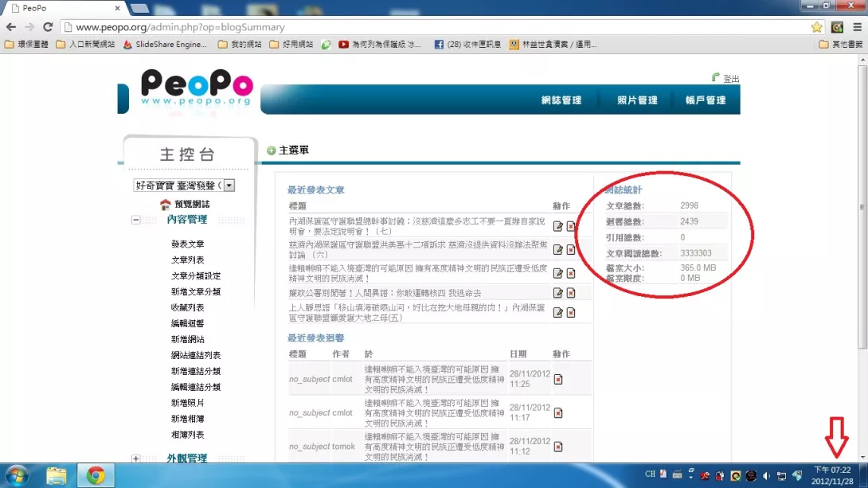Click the volume speaker tray icon

pos(766,476)
